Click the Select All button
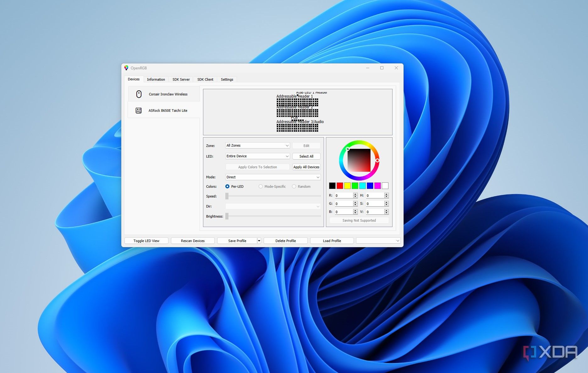The image size is (588, 373). 306,156
